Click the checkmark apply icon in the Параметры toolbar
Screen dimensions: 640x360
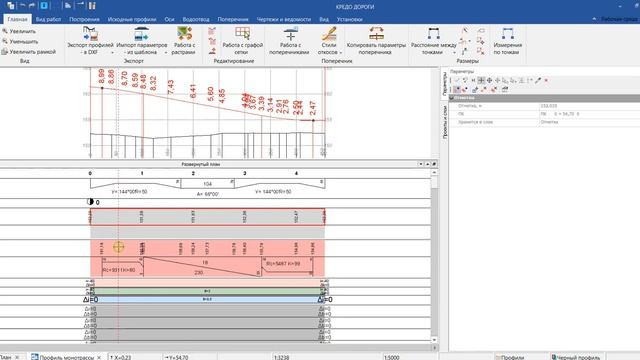pos(457,80)
